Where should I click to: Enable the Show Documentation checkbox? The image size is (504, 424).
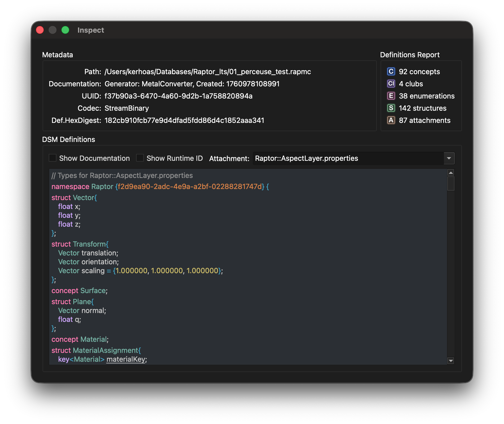point(53,158)
